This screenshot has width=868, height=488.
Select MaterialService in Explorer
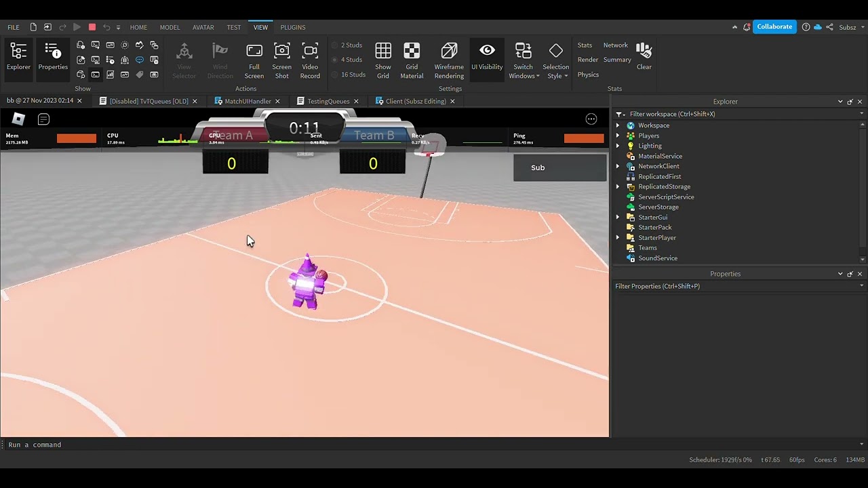660,156
